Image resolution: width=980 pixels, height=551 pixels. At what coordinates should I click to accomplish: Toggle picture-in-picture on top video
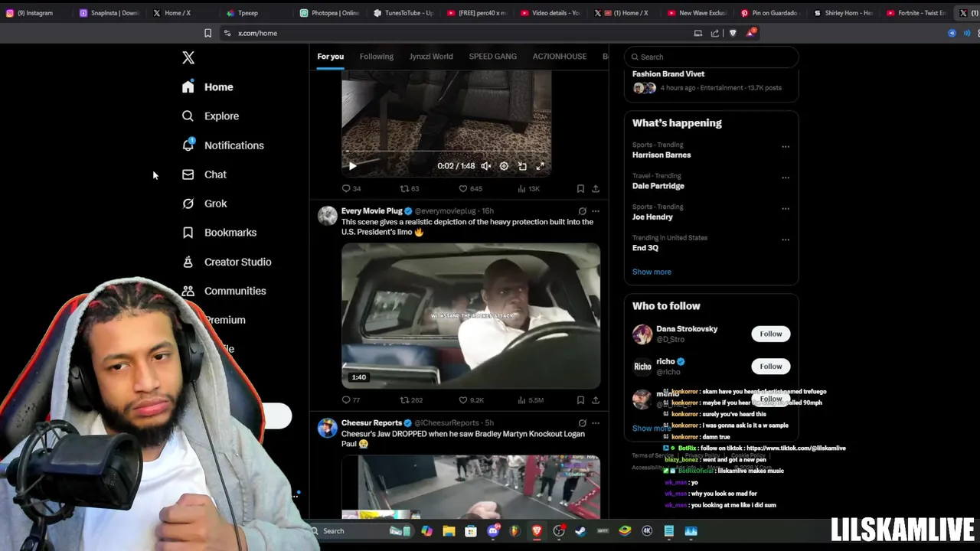click(x=522, y=166)
